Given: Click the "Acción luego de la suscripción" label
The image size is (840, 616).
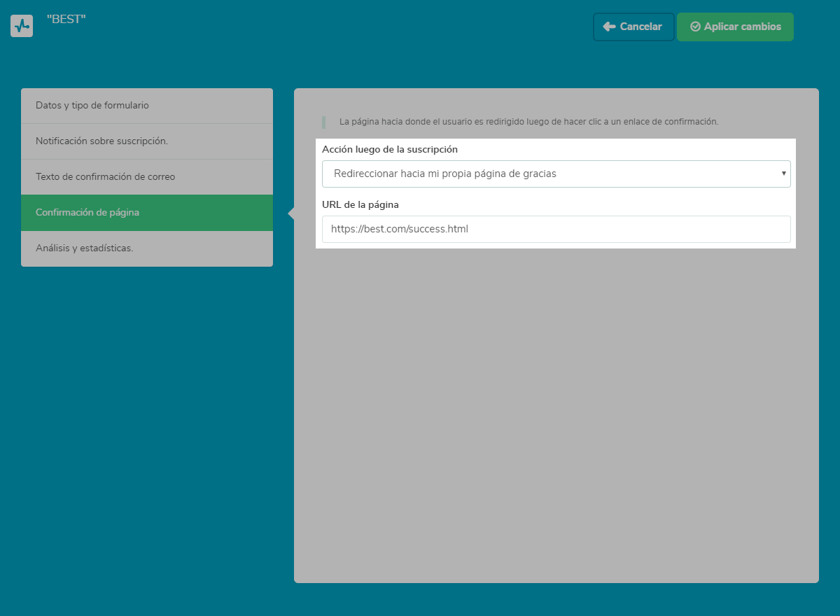Looking at the screenshot, I should [390, 149].
